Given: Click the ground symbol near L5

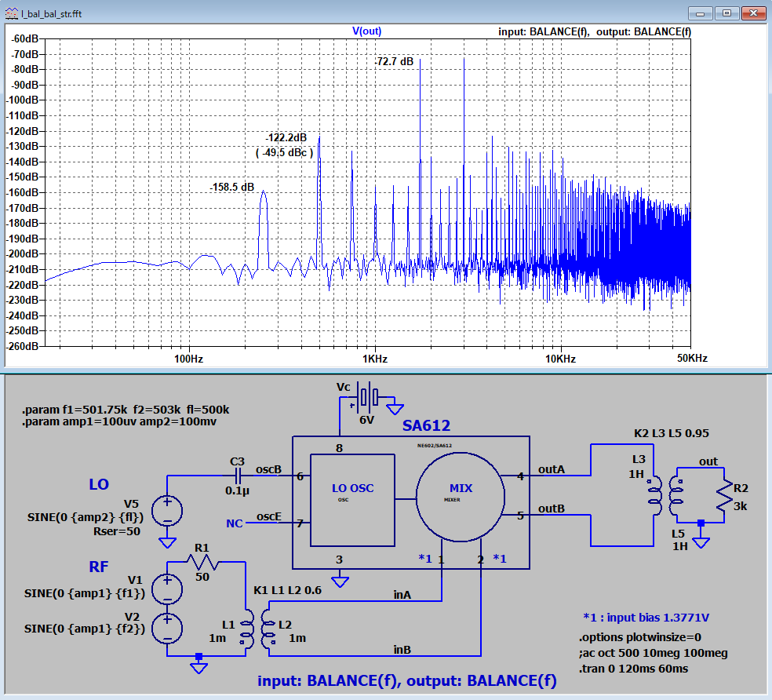Looking at the screenshot, I should (701, 543).
